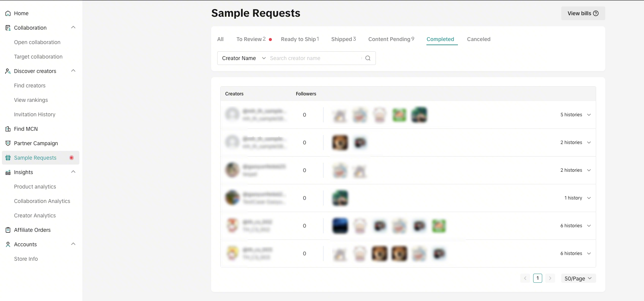Image resolution: width=644 pixels, height=301 pixels.
Task: Click the Home icon in sidebar
Action: point(8,13)
